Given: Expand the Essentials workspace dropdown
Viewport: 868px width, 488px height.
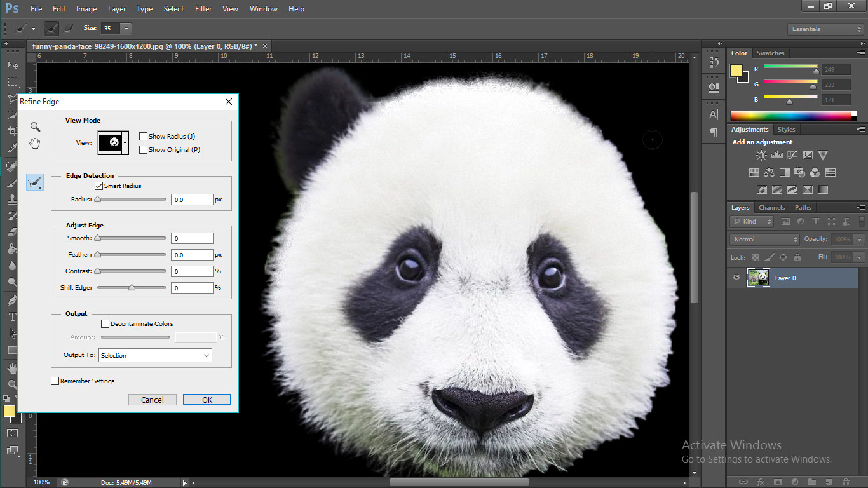Looking at the screenshot, I should pyautogui.click(x=825, y=29).
